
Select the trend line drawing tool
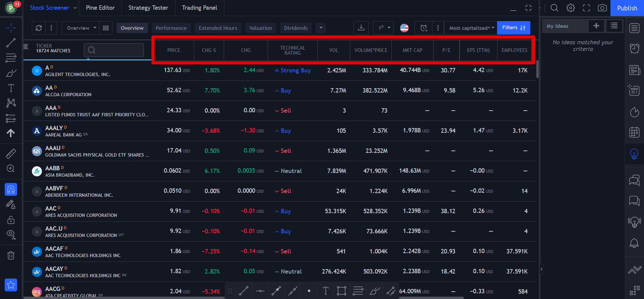click(x=11, y=43)
